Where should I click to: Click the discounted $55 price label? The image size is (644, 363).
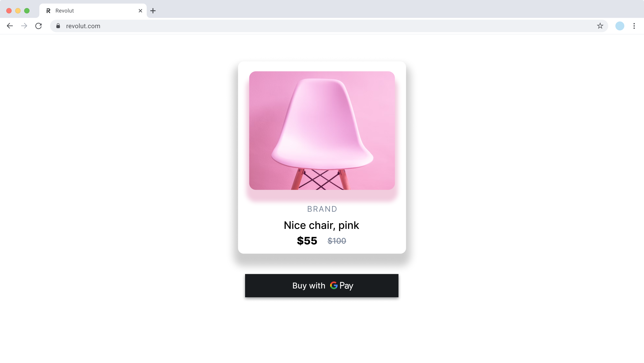coord(307,241)
